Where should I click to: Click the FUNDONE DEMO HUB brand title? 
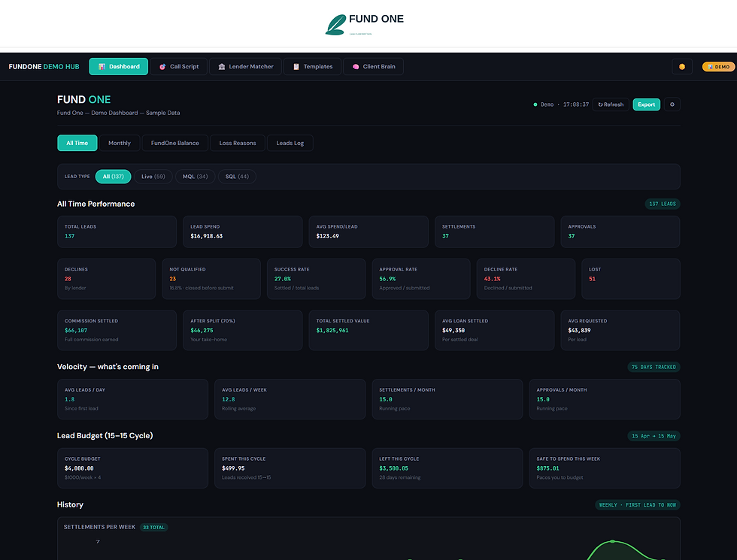coord(44,67)
